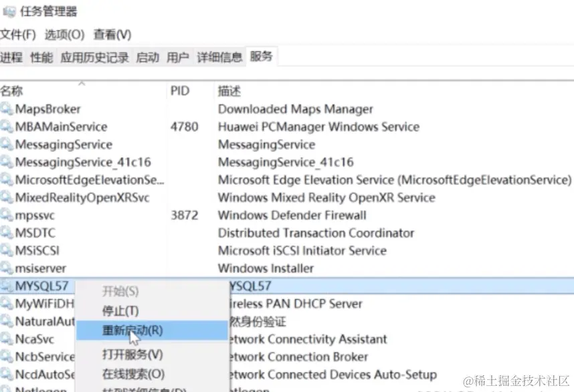Viewport: 574px width, 392px height.
Task: Choose 重新启动(R) in the context menu
Action: 132,330
